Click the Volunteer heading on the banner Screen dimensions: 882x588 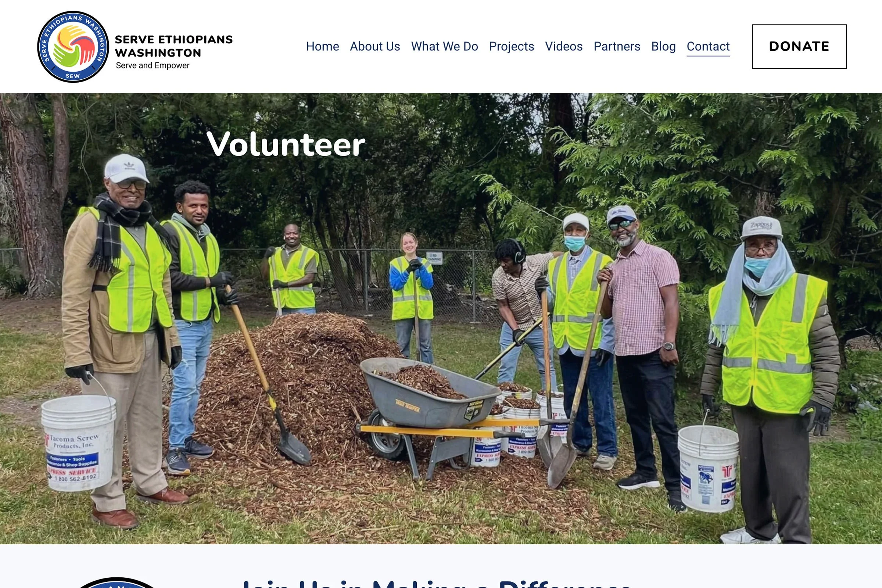[286, 144]
